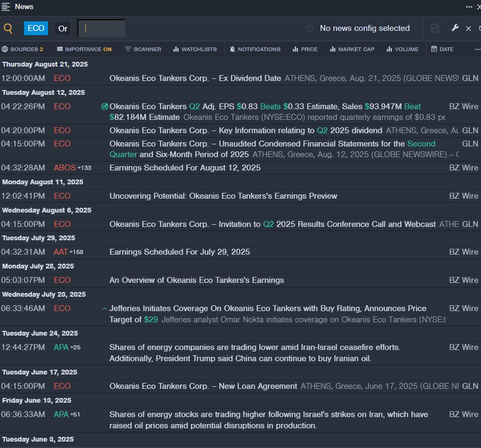Click the star favorite config icon
Screen dimensions: 481x448
coord(309,29)
